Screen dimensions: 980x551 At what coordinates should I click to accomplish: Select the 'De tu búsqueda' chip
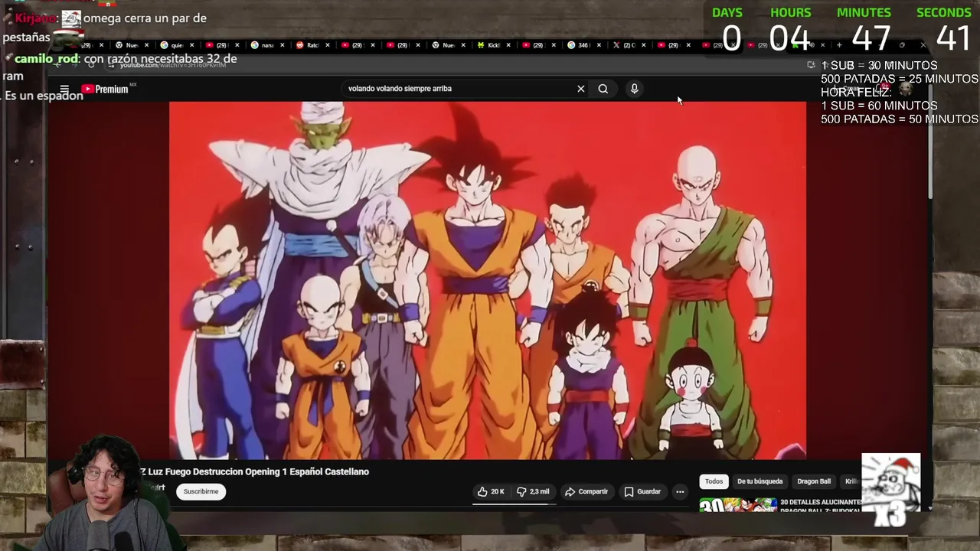click(x=759, y=481)
